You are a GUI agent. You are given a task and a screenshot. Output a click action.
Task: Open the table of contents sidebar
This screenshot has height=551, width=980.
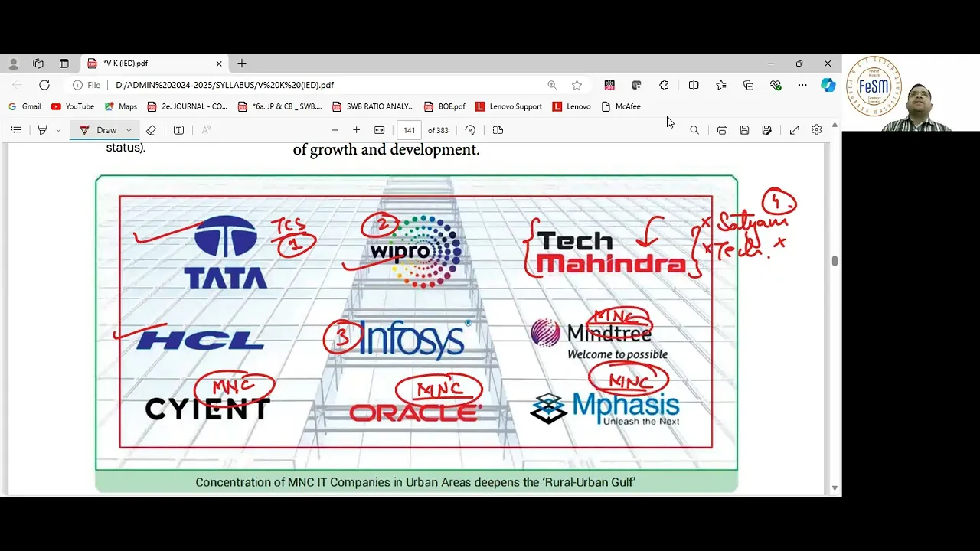tap(15, 130)
